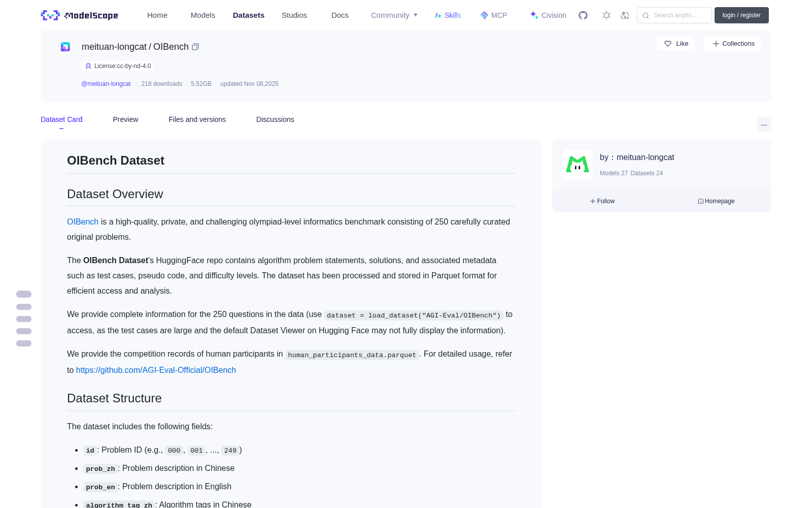Viewport: 812px width, 508px height.
Task: Follow meituan-longcat
Action: click(x=602, y=201)
